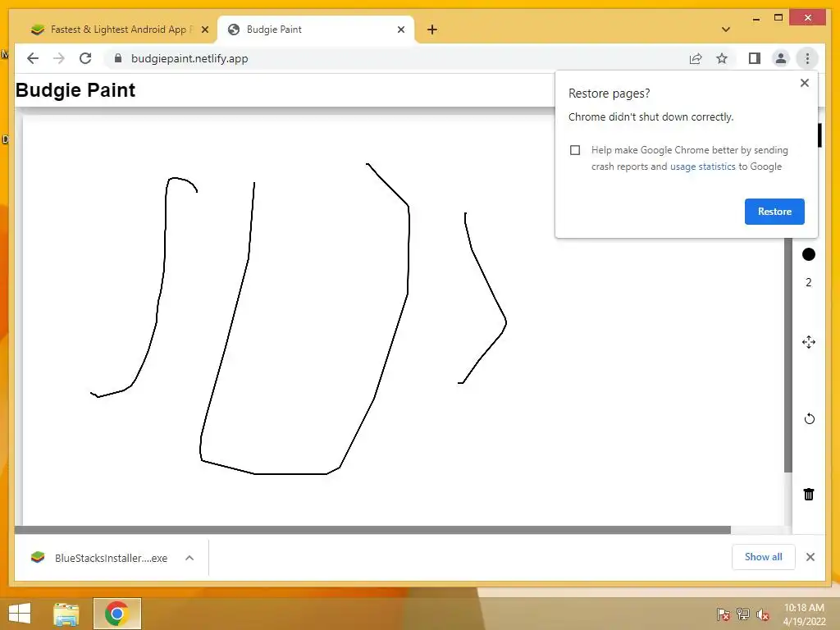Viewport: 840px width, 630px height.
Task: Click the share page icon
Action: (696, 58)
